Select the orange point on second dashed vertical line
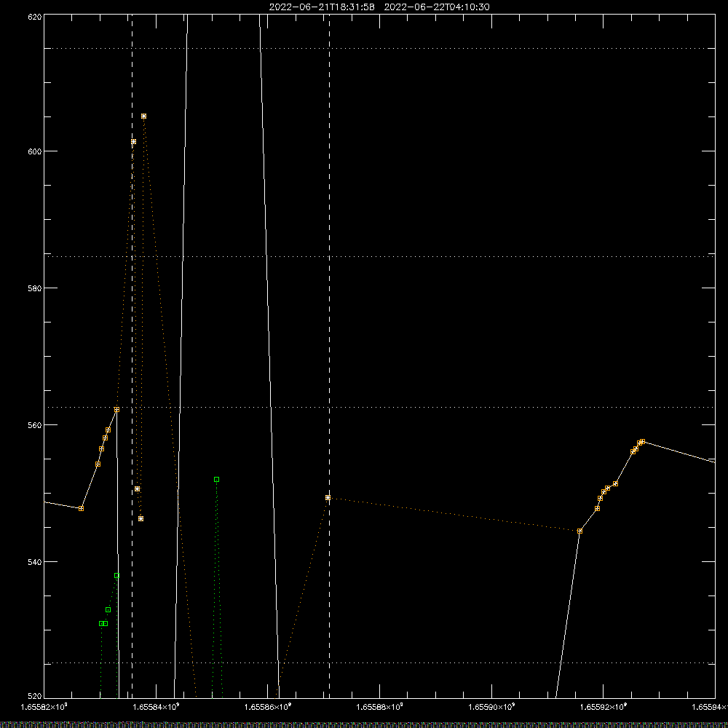 click(x=328, y=497)
